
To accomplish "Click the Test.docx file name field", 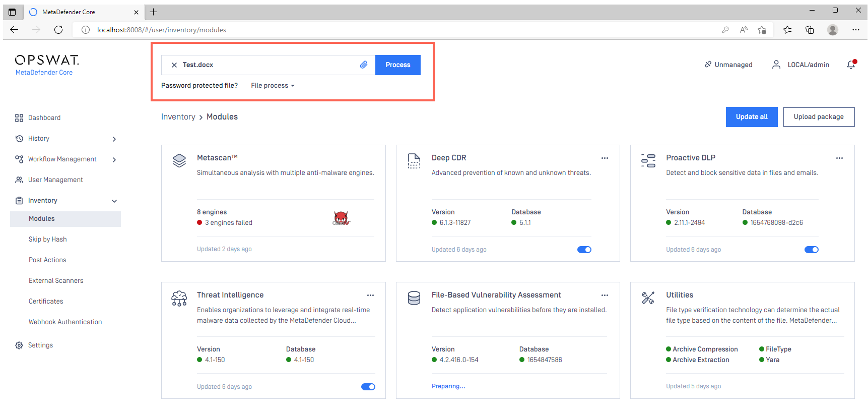I will tap(268, 65).
